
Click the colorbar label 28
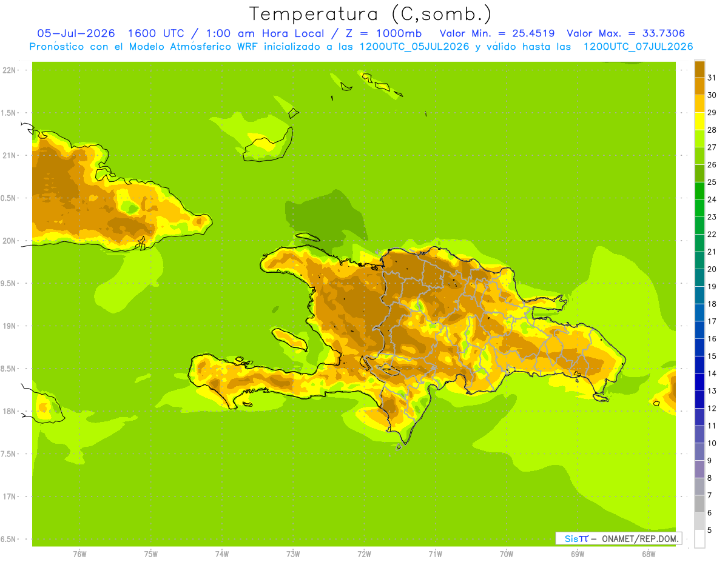712,130
